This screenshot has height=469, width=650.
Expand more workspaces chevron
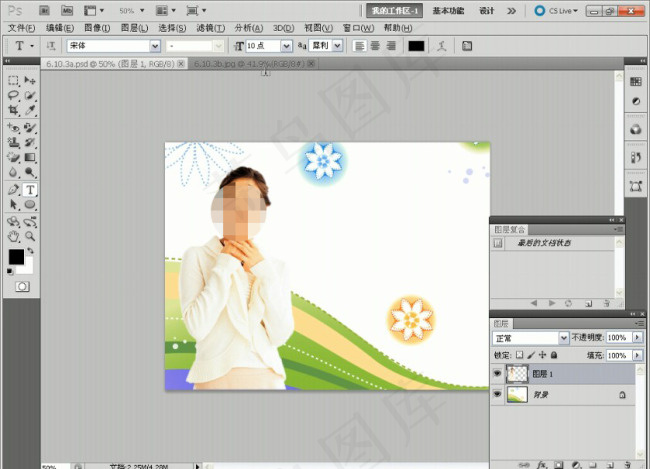pos(511,11)
